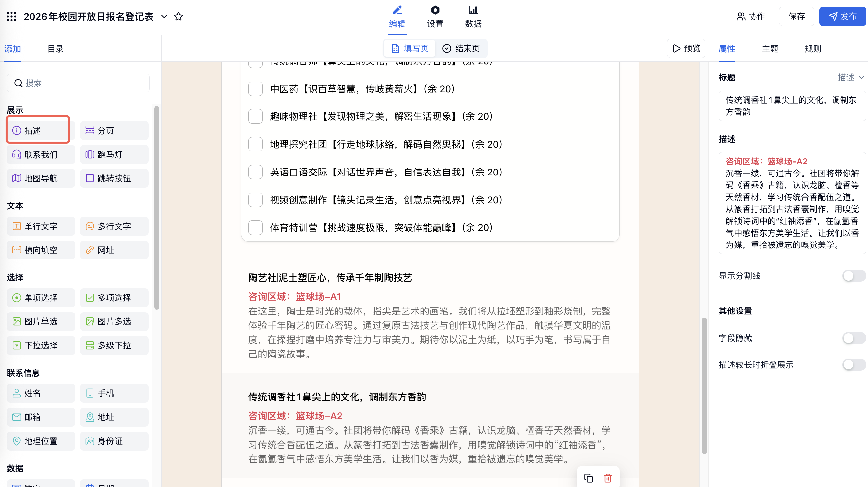Viewport: 868px width, 487px height.
Task: Add a 身份证 field
Action: click(x=114, y=441)
